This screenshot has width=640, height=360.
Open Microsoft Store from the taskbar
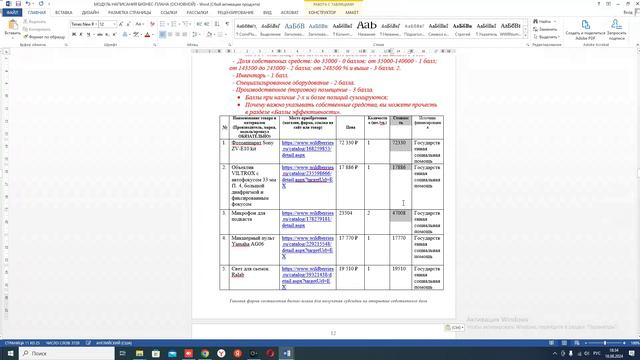156,353
